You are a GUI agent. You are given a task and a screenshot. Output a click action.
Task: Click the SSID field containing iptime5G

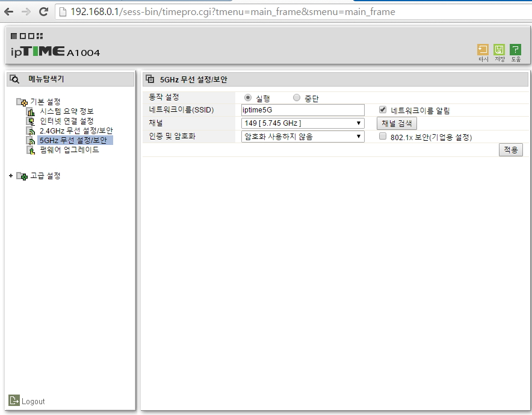(x=303, y=110)
